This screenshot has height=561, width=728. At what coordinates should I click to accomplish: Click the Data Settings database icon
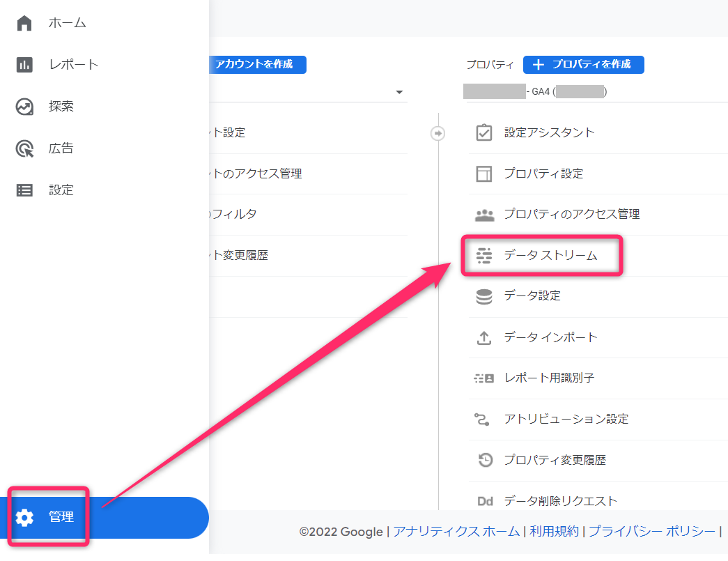pyautogui.click(x=483, y=296)
